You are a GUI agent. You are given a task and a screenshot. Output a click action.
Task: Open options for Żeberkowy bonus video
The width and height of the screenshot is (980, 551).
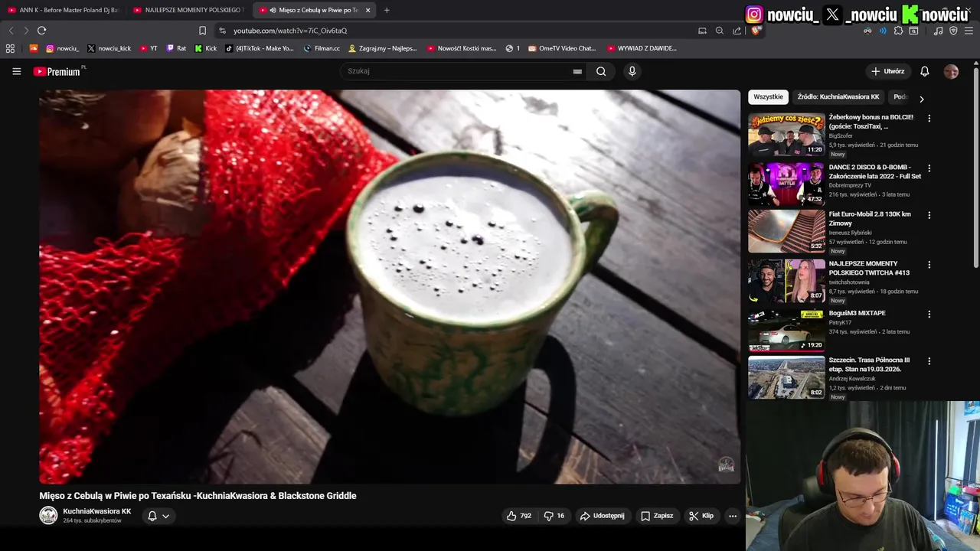point(929,119)
